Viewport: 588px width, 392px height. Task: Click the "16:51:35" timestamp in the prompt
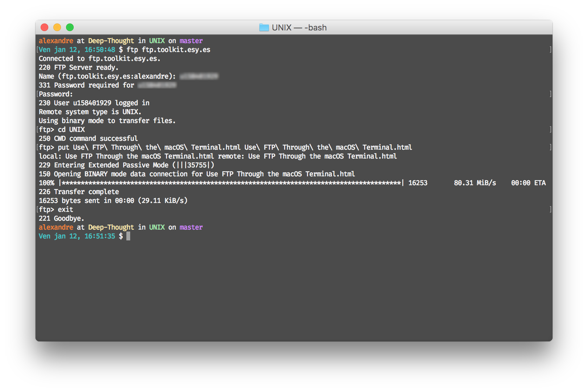pos(100,236)
